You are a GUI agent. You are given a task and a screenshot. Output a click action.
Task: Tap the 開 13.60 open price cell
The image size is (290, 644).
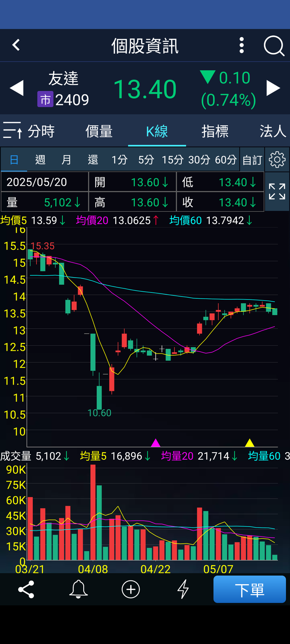132,182
